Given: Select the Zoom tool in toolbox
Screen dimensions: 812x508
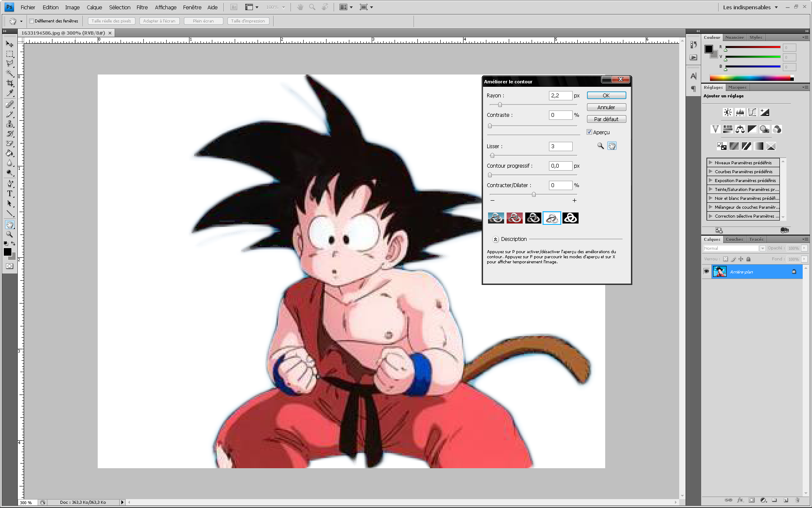Looking at the screenshot, I should [9, 234].
